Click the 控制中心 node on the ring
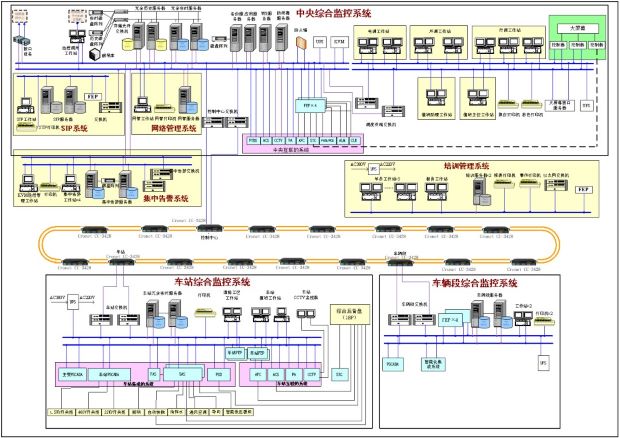The height and width of the screenshot is (438, 620). point(210,228)
